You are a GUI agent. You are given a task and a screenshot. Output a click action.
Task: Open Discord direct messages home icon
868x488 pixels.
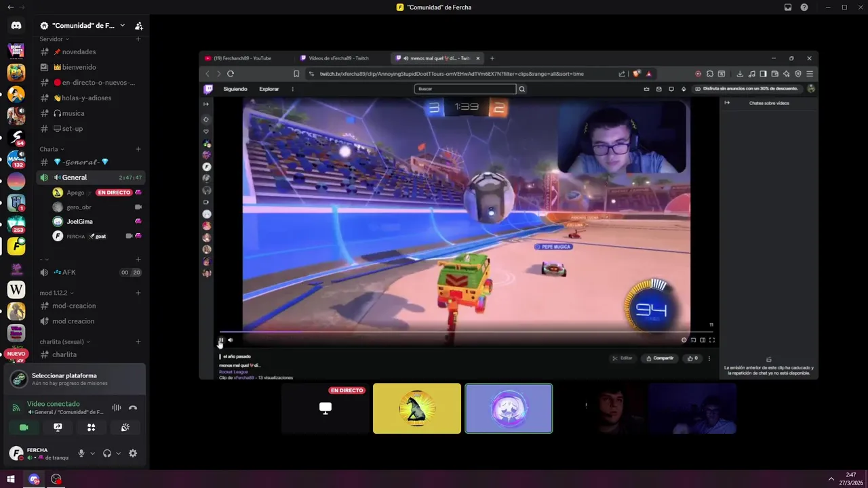pyautogui.click(x=16, y=26)
